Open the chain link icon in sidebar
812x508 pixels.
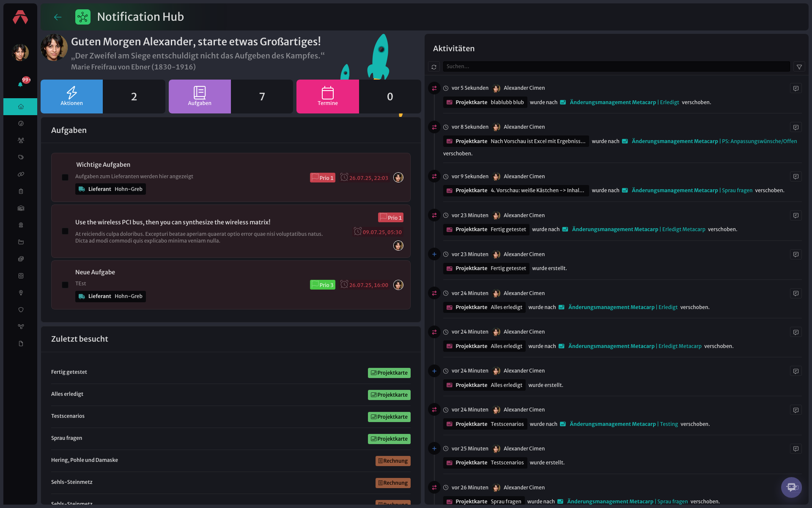[21, 174]
